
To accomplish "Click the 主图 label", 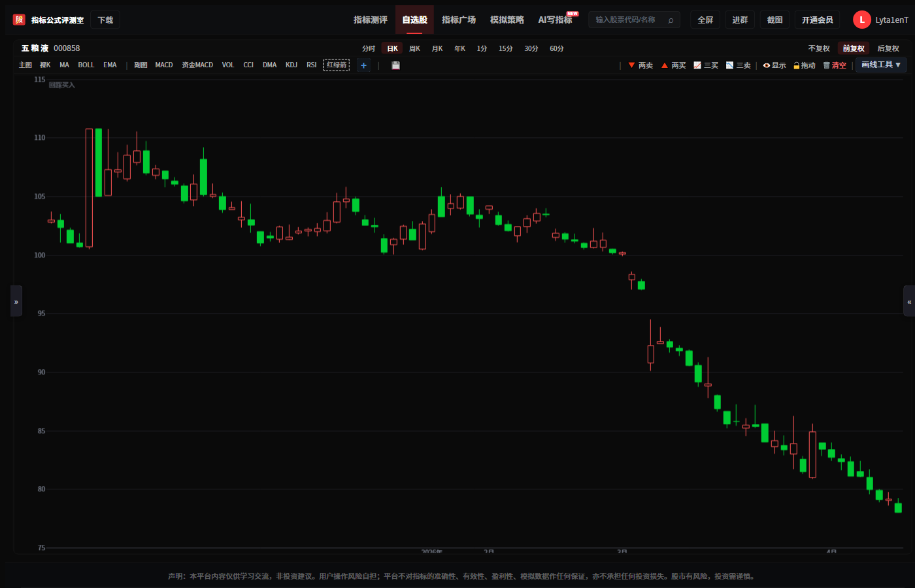I will (x=25, y=65).
